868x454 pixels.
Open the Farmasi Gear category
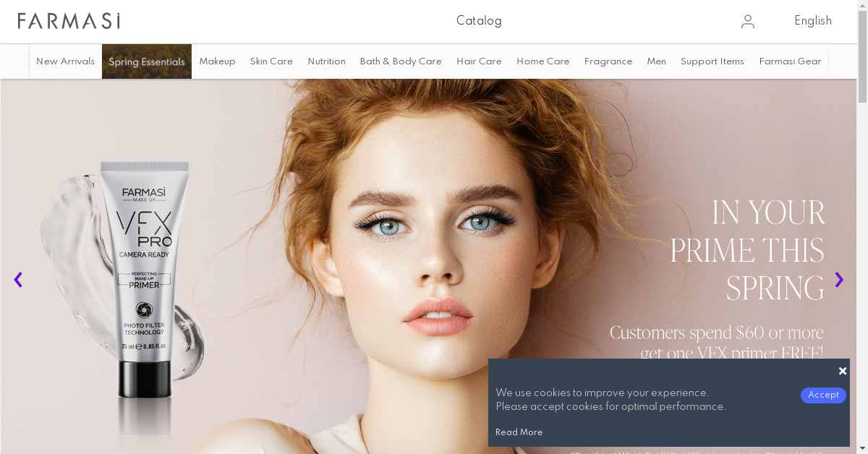point(790,61)
